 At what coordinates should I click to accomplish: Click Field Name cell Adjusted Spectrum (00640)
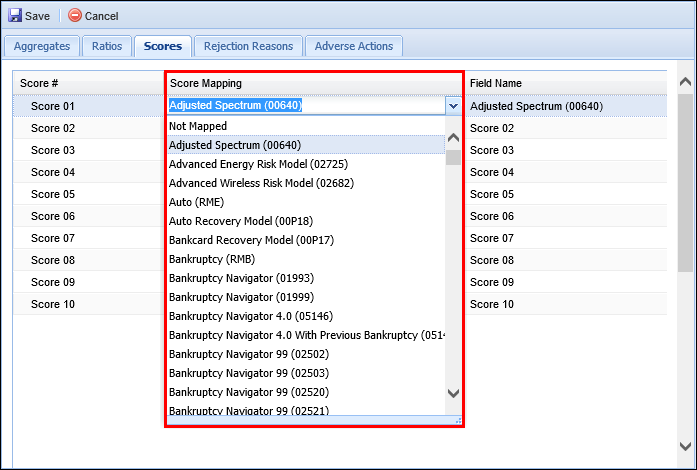565,106
